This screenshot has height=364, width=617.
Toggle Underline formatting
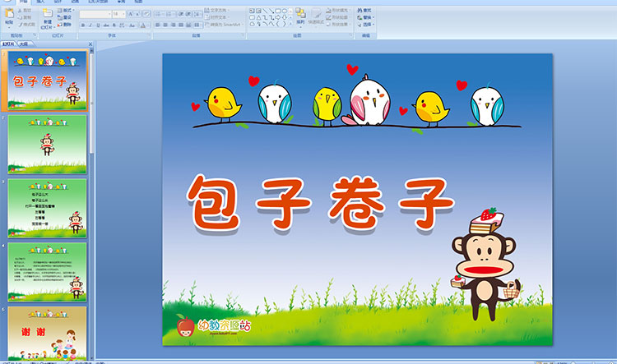pyautogui.click(x=98, y=25)
